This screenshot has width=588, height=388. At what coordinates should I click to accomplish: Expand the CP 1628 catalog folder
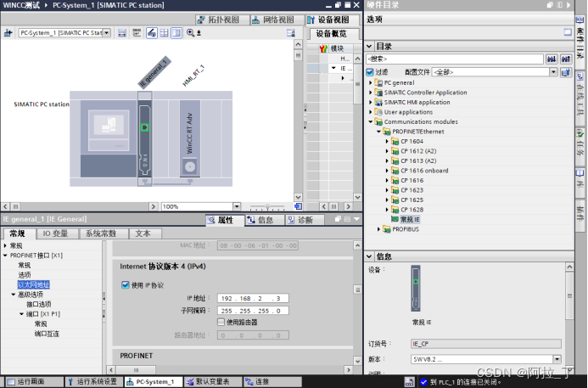tap(387, 210)
